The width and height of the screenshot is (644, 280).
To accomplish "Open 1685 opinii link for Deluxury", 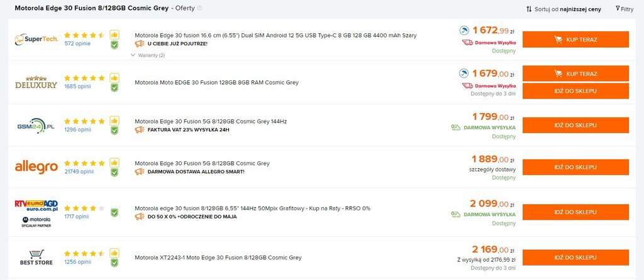I will 77,87.
